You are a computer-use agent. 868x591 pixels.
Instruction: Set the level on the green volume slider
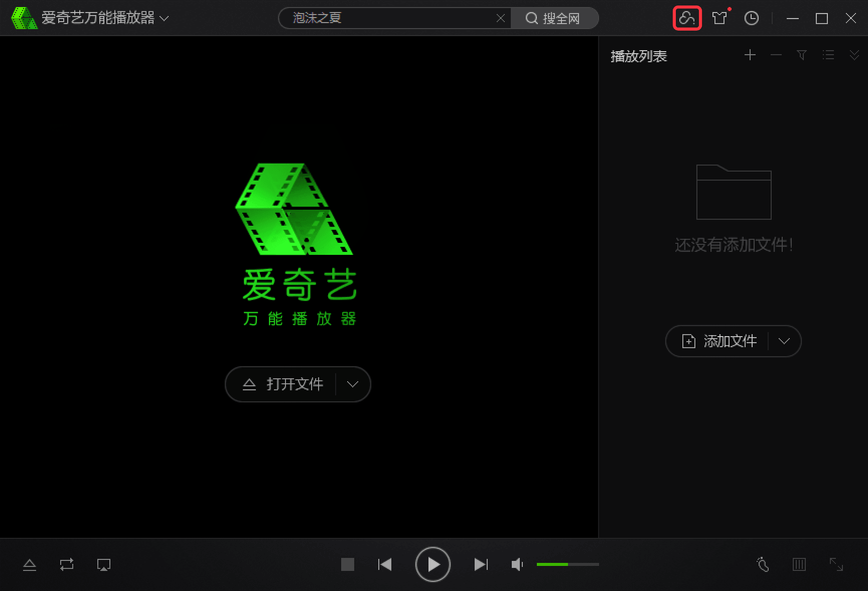pos(568,564)
